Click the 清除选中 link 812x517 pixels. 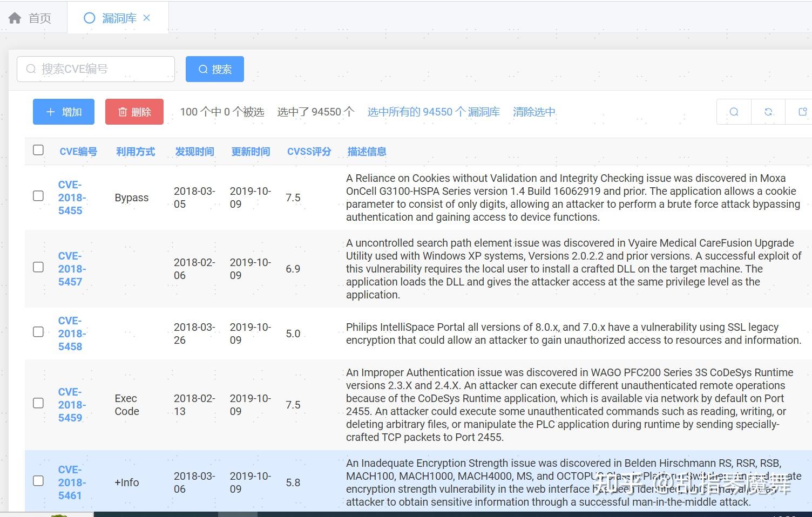click(x=534, y=112)
